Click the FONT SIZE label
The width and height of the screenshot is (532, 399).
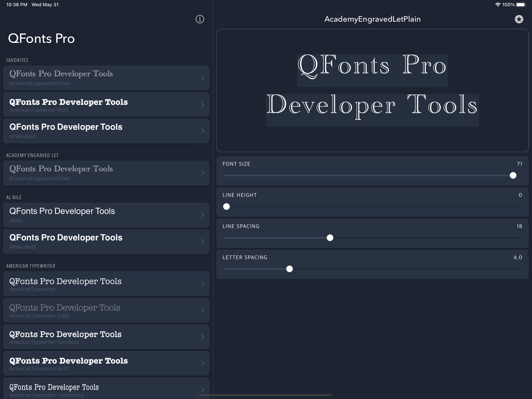pyautogui.click(x=236, y=164)
